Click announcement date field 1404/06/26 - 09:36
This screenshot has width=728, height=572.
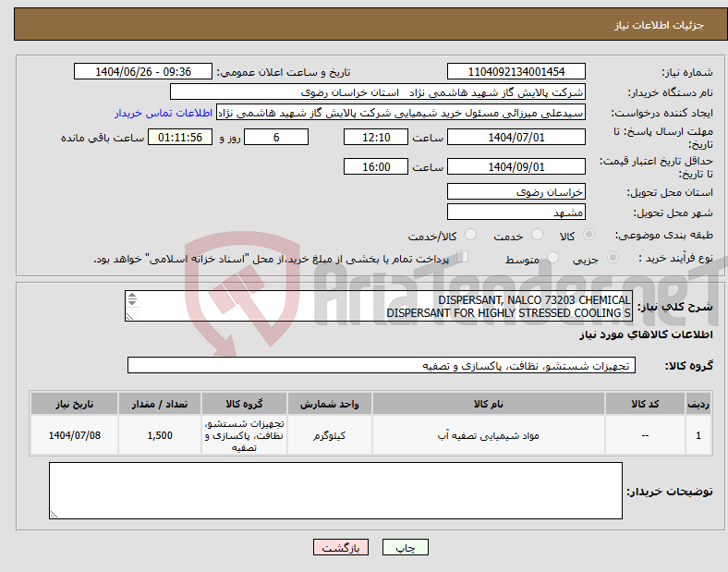[x=143, y=72]
